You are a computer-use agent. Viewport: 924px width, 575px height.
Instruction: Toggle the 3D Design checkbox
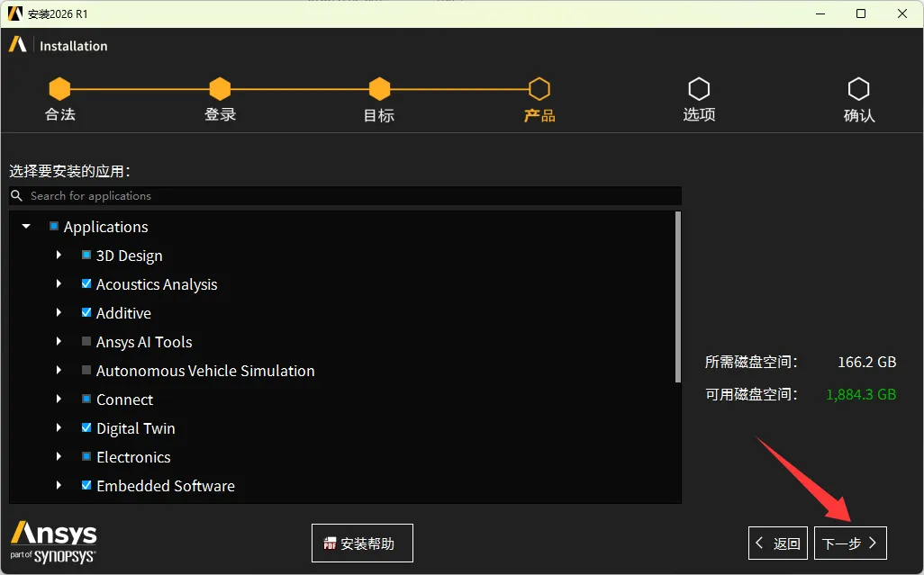tap(86, 255)
